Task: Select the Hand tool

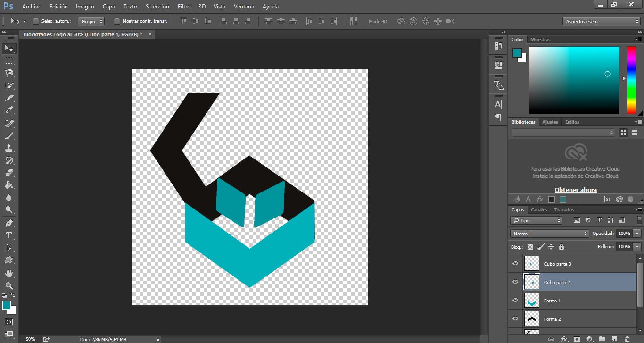Action: click(9, 273)
